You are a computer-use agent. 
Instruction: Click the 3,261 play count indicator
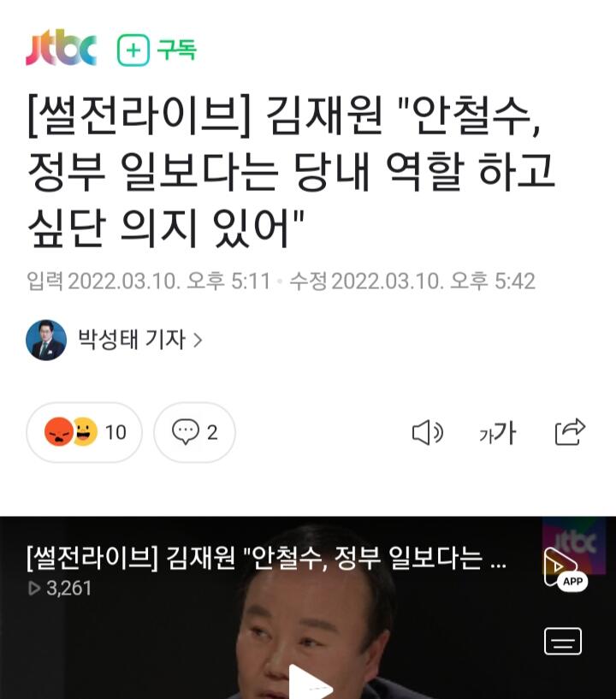[60, 588]
